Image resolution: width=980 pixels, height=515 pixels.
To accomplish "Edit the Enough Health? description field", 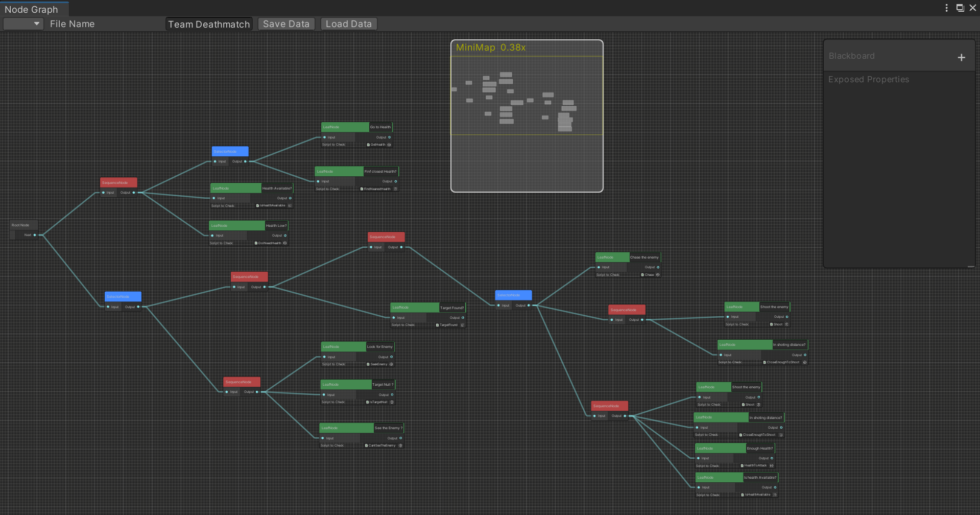I will click(x=760, y=449).
